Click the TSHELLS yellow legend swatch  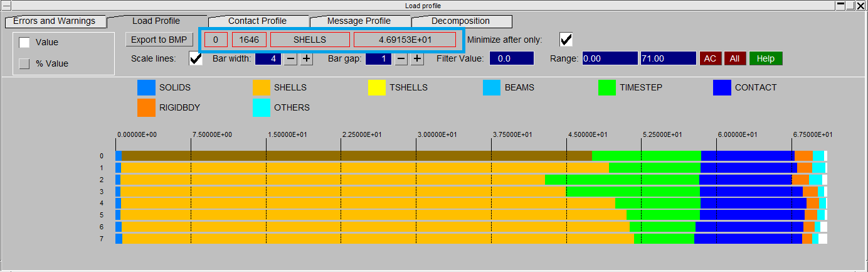pos(377,88)
